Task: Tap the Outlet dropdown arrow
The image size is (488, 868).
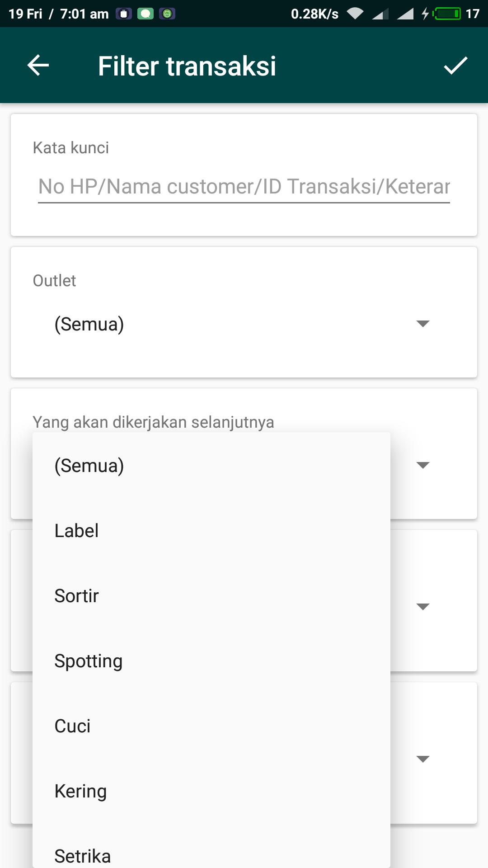Action: coord(422,324)
